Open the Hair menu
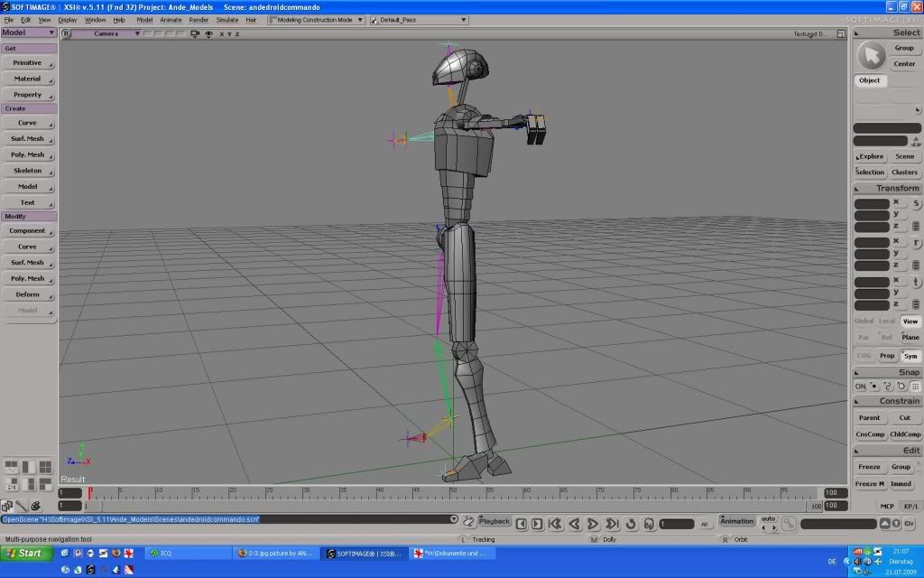The image size is (924, 578). [x=251, y=20]
